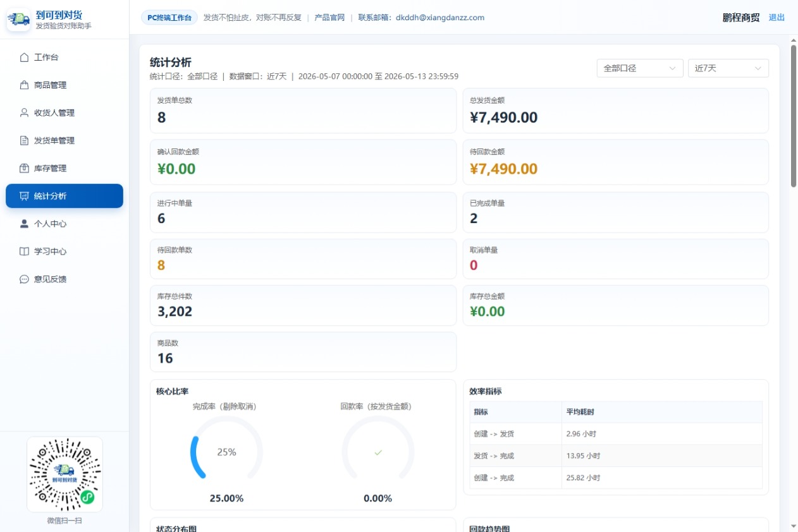Click the 总发货金额 ¥7,490.00 card

(616, 111)
